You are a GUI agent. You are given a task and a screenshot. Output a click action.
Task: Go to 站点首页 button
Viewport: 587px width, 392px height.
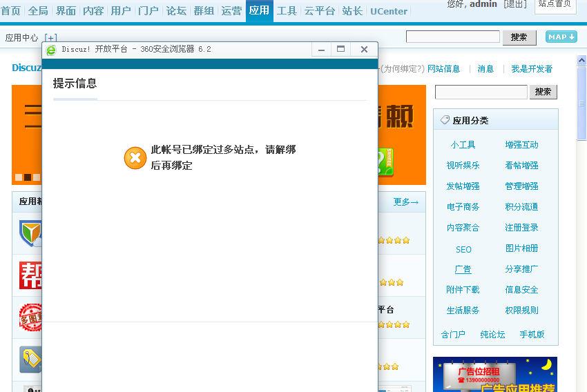(555, 6)
